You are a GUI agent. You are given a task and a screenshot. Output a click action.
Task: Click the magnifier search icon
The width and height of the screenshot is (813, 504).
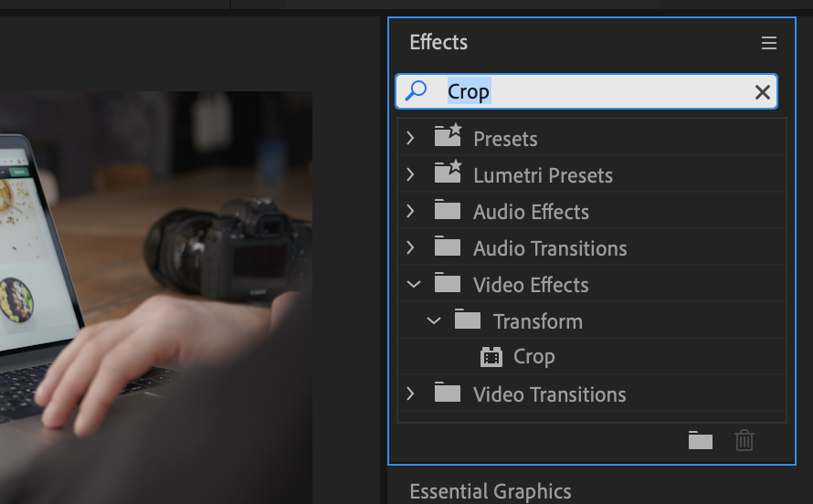pyautogui.click(x=417, y=91)
